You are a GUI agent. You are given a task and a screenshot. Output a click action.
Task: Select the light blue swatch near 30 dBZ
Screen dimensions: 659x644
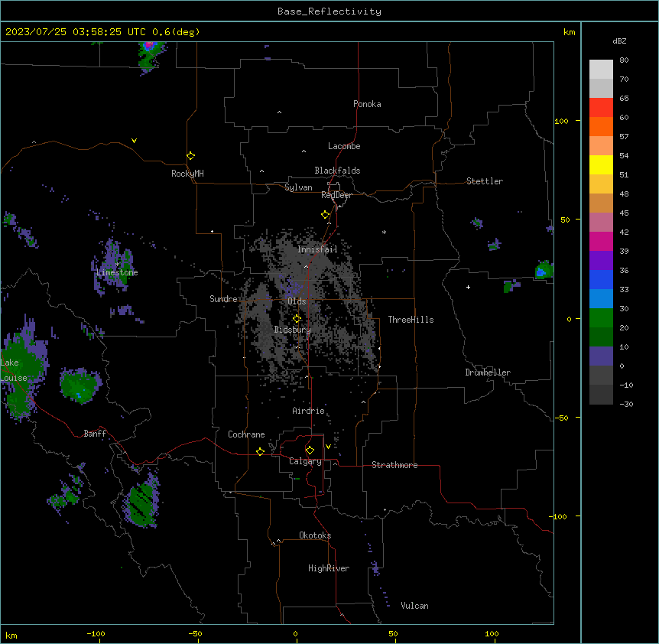pyautogui.click(x=601, y=299)
